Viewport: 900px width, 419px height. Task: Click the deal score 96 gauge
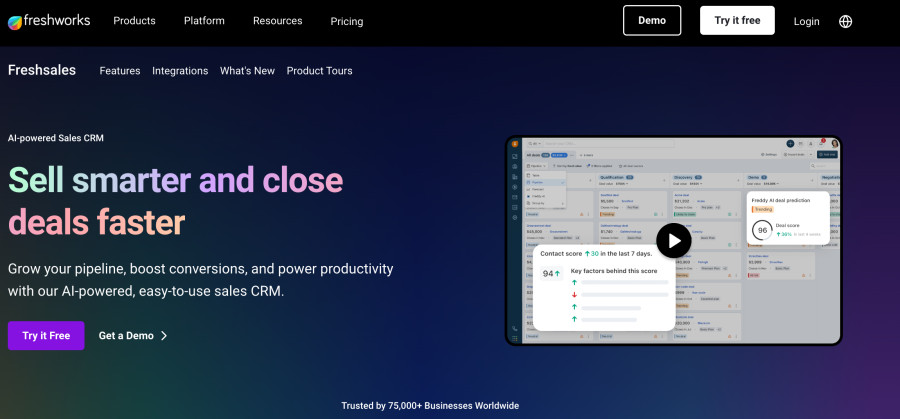pos(762,230)
